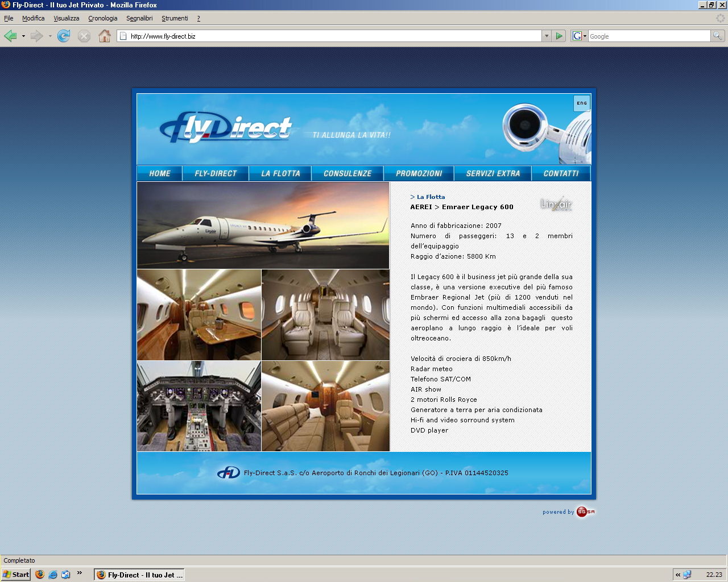This screenshot has width=728, height=582.
Task: Click inside the URL address field
Action: click(330, 36)
